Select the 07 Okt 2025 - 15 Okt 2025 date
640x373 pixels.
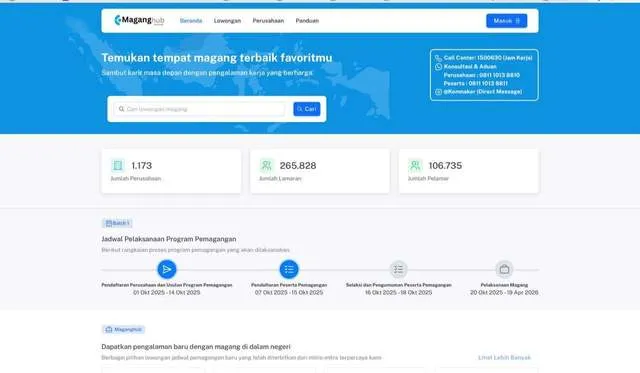[x=289, y=293]
